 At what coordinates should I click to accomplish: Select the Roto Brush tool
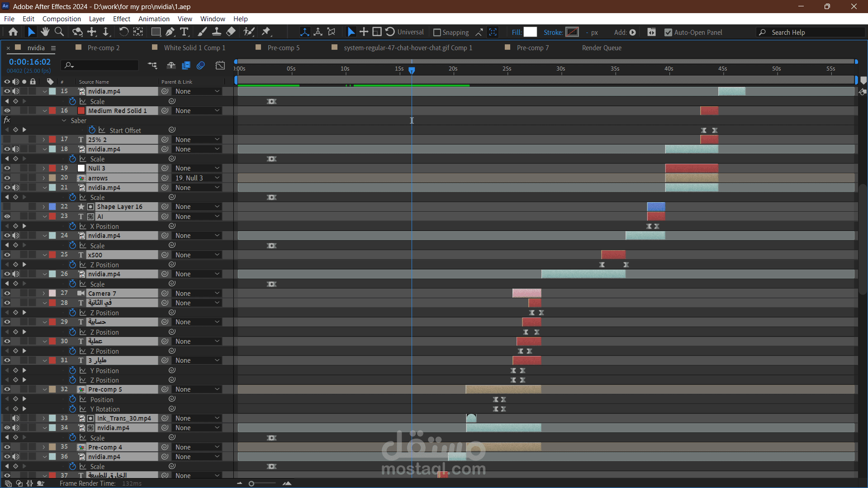click(x=248, y=32)
